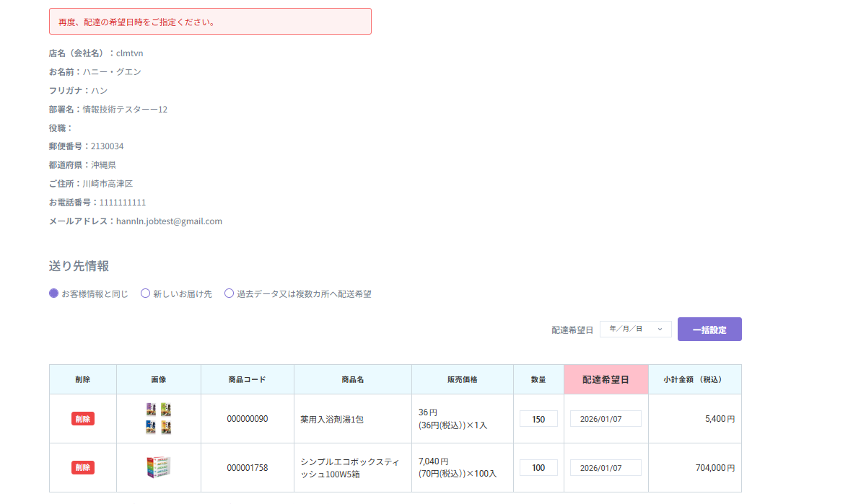Focus the quantity field showing 150
The image size is (861, 504).
click(x=538, y=419)
